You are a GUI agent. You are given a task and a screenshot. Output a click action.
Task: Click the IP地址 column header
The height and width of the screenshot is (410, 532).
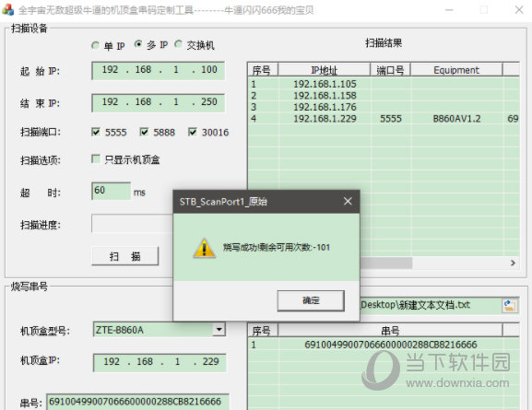pos(324,70)
